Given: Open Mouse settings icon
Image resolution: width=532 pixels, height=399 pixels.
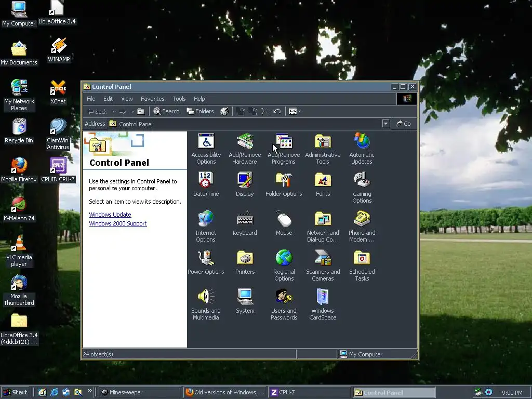Looking at the screenshot, I should coord(284,223).
